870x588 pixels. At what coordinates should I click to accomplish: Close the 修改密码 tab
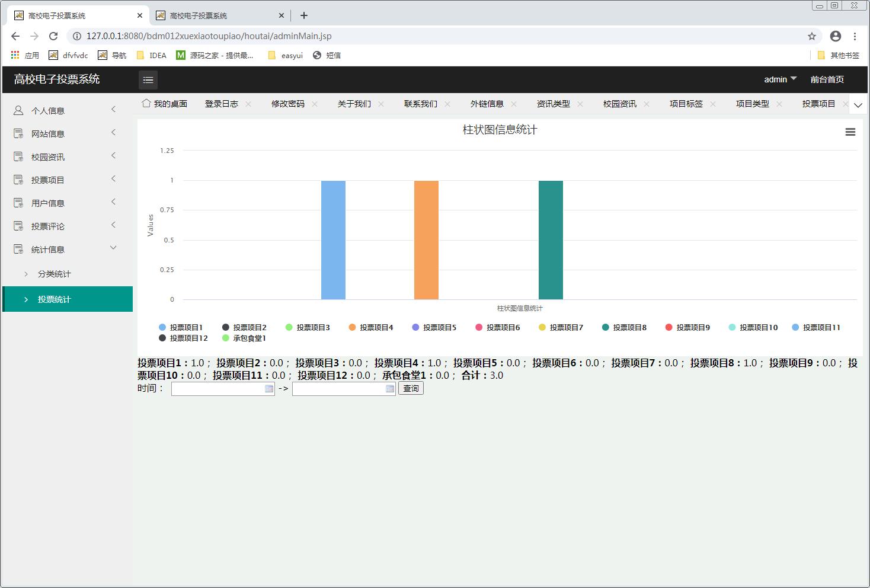[315, 104]
